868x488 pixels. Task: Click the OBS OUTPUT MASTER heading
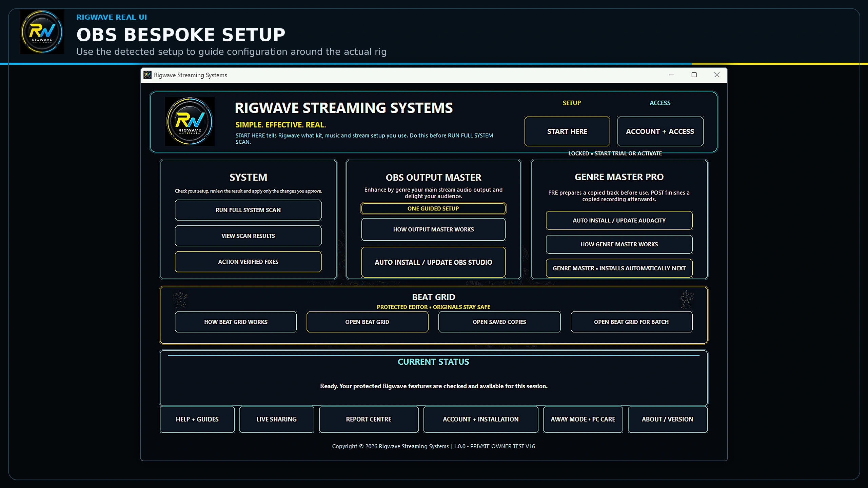click(433, 178)
